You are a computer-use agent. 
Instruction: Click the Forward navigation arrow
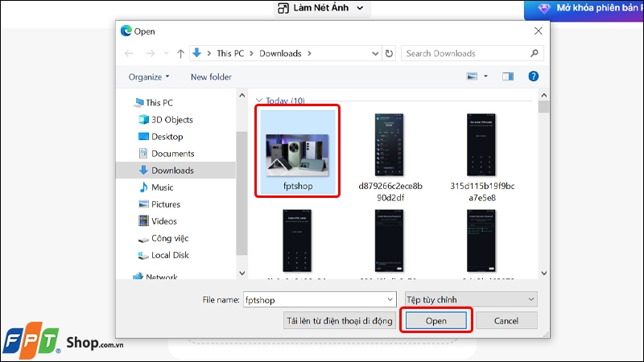tap(151, 53)
